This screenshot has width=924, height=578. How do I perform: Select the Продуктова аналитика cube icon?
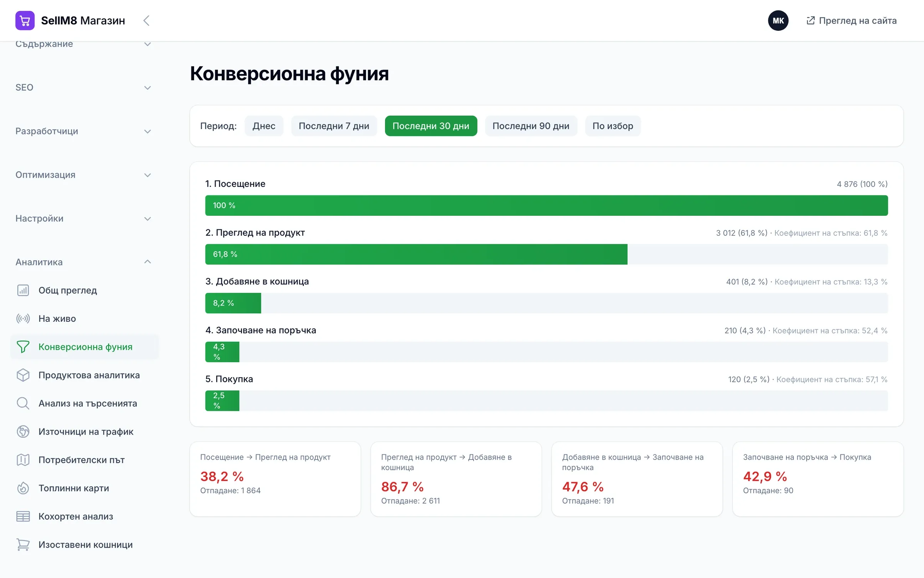tap(23, 375)
